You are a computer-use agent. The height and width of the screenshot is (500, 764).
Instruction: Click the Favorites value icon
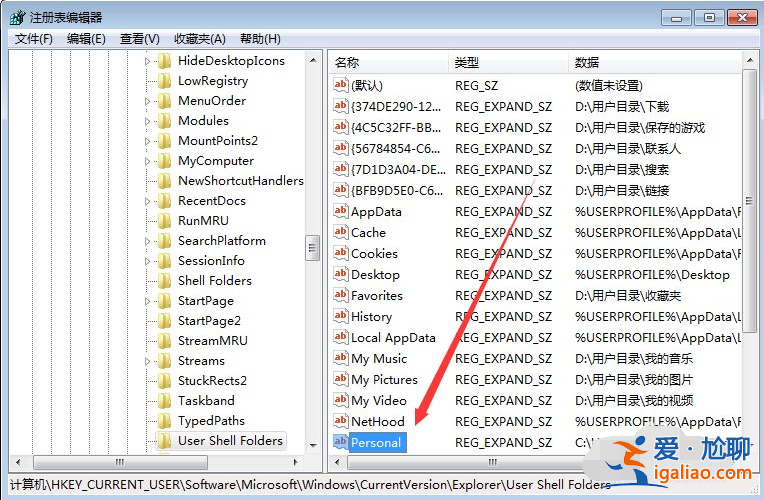341,295
